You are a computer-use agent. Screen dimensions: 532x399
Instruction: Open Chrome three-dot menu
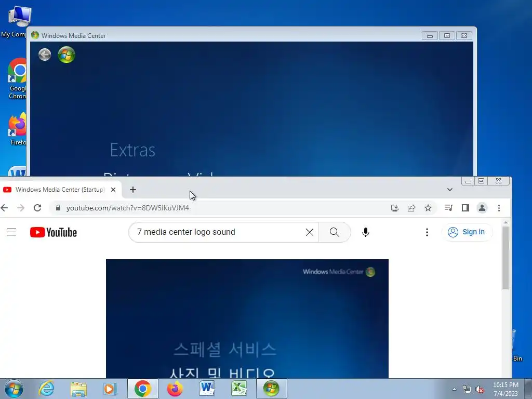point(499,208)
